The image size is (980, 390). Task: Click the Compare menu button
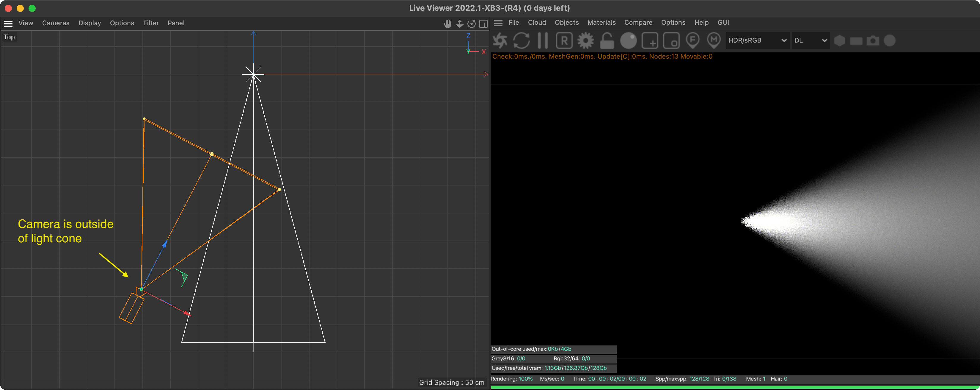[x=638, y=22]
